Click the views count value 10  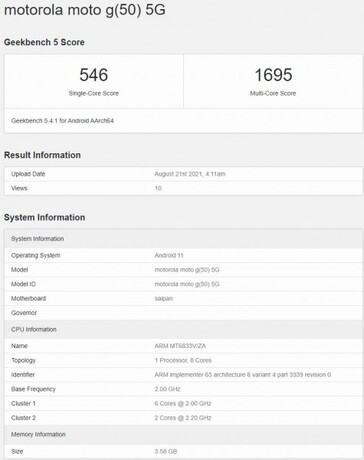[158, 188]
